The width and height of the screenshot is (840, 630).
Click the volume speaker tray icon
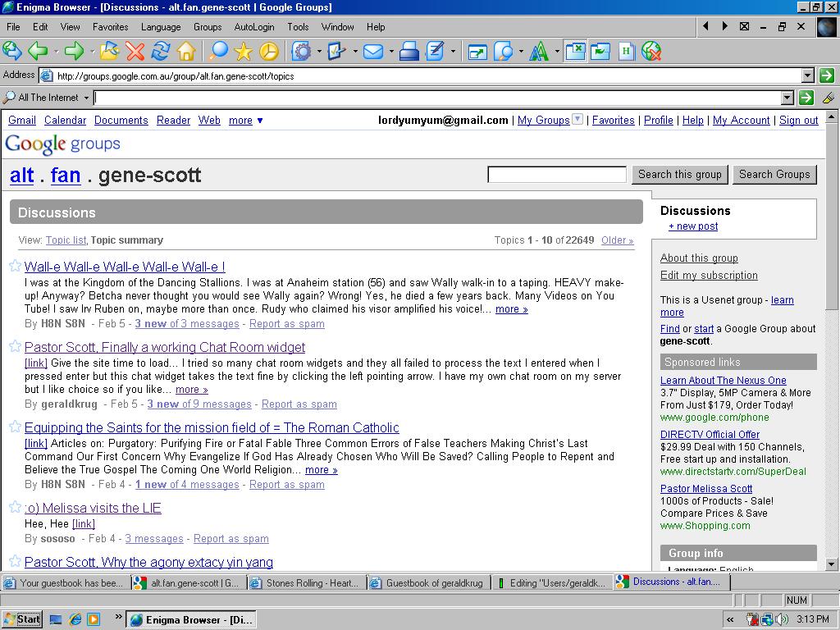tap(782, 619)
